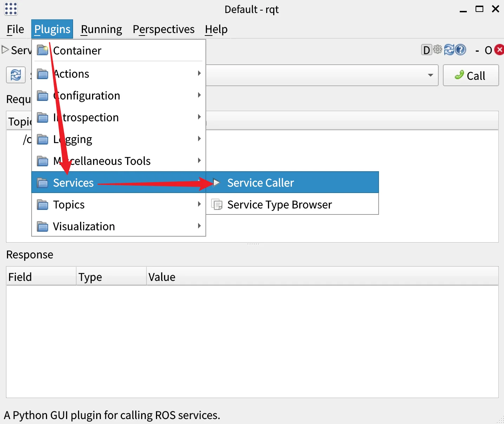Open the Help menu
504x424 pixels.
tap(216, 30)
